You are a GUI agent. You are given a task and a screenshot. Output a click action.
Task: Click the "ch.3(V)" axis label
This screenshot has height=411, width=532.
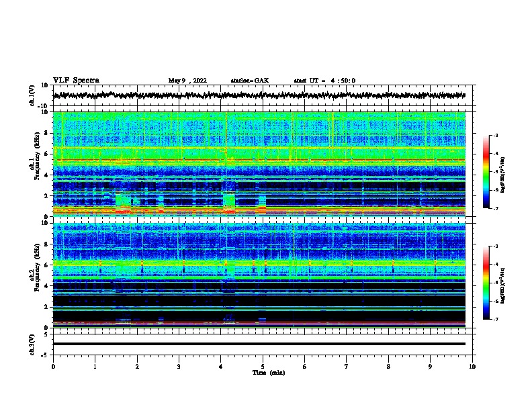click(x=32, y=345)
